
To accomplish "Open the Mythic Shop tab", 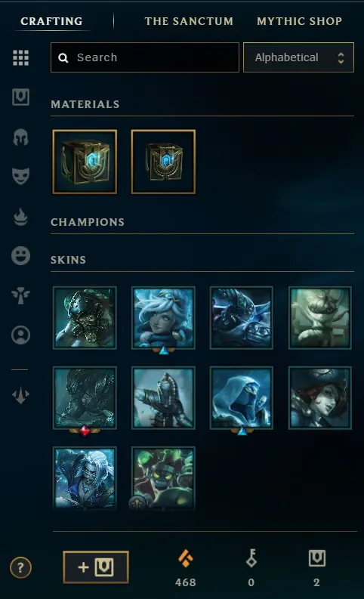I will [x=300, y=21].
